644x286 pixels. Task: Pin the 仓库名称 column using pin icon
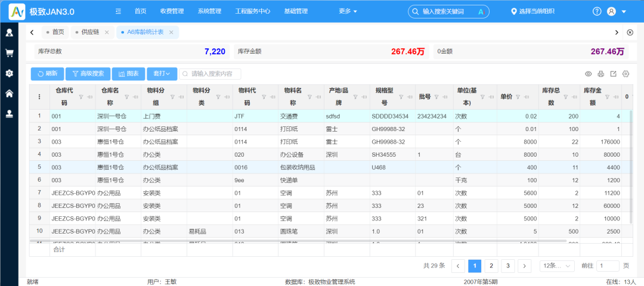[x=134, y=97]
